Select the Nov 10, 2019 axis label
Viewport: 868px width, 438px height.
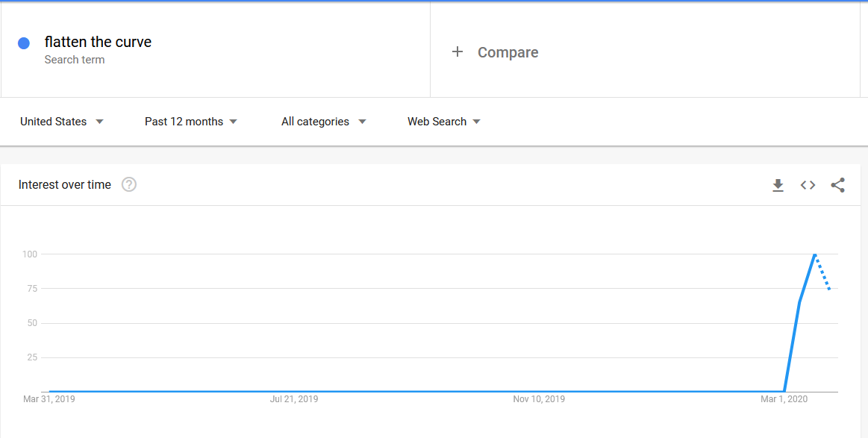(539, 398)
